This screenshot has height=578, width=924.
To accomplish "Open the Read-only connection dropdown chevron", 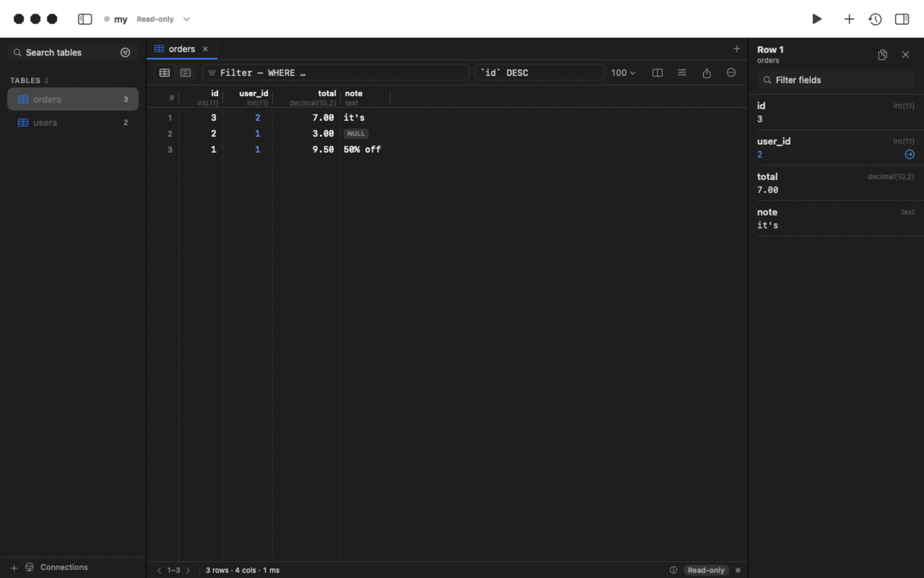I will [187, 19].
